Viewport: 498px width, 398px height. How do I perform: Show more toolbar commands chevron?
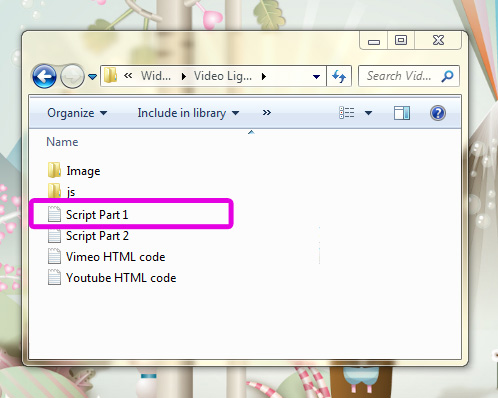click(267, 113)
